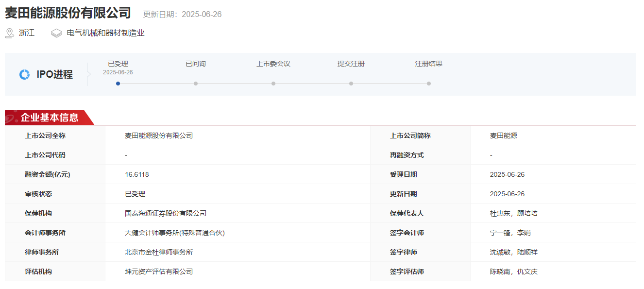
Task: Click the industry text 电气机械和器材制造业
Action: 105,33
